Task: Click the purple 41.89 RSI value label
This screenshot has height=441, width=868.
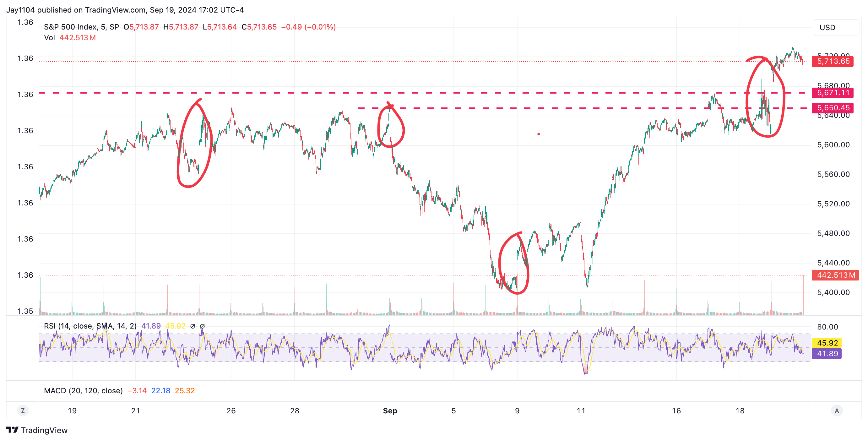Action: click(827, 354)
